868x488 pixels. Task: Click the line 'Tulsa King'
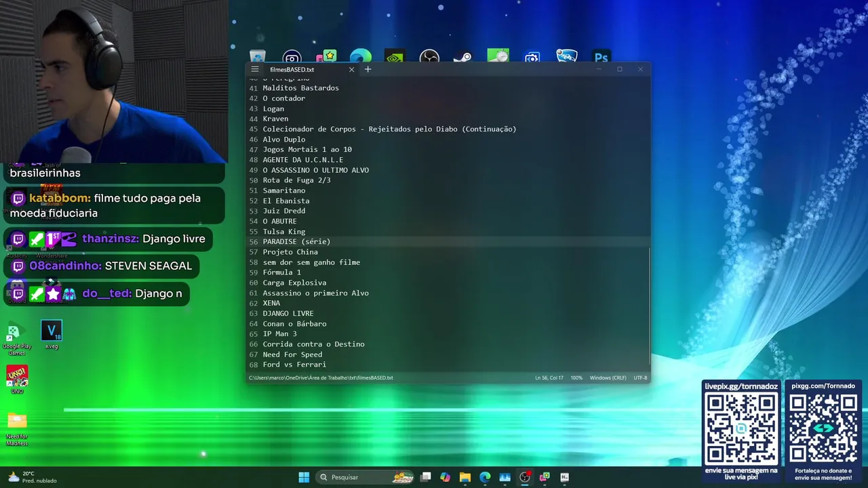[x=283, y=232]
